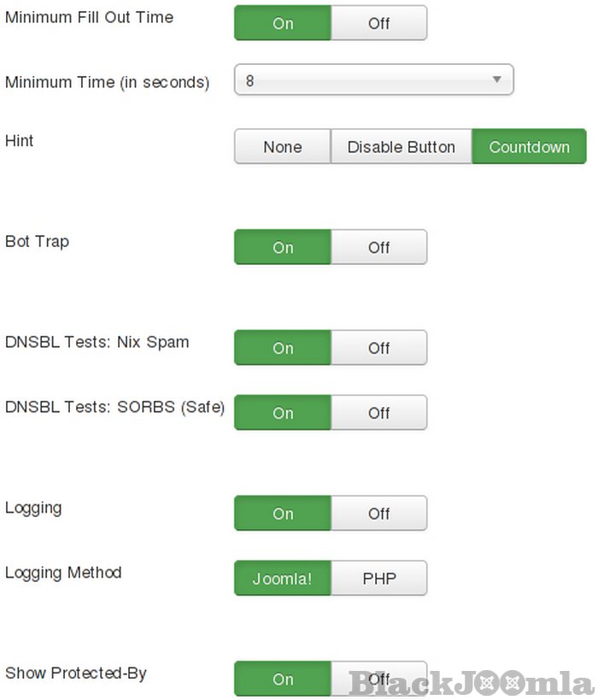Select None for Hint
Image resolution: width=598 pixels, height=700 pixels.
(x=282, y=147)
